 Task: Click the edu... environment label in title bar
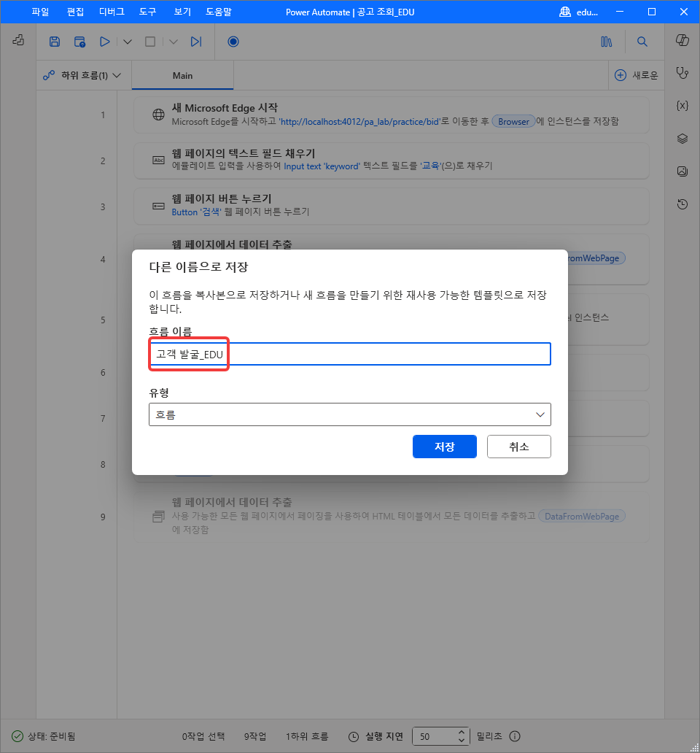point(587,12)
